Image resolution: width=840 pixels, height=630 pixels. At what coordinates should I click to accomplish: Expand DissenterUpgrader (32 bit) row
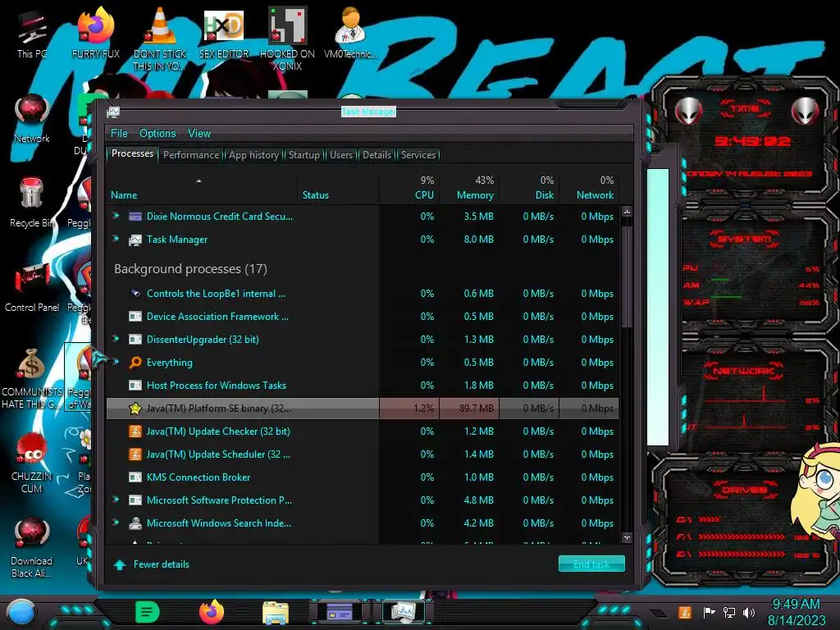(x=116, y=339)
